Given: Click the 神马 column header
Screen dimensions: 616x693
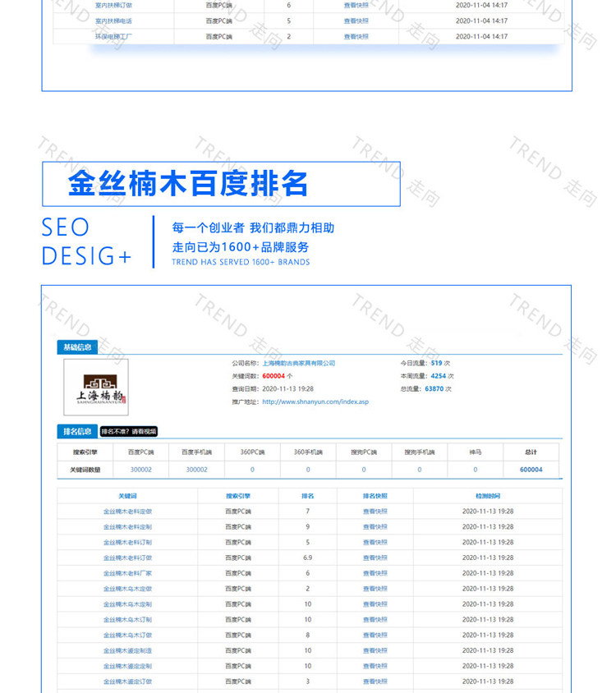Looking at the screenshot, I should (x=476, y=452).
